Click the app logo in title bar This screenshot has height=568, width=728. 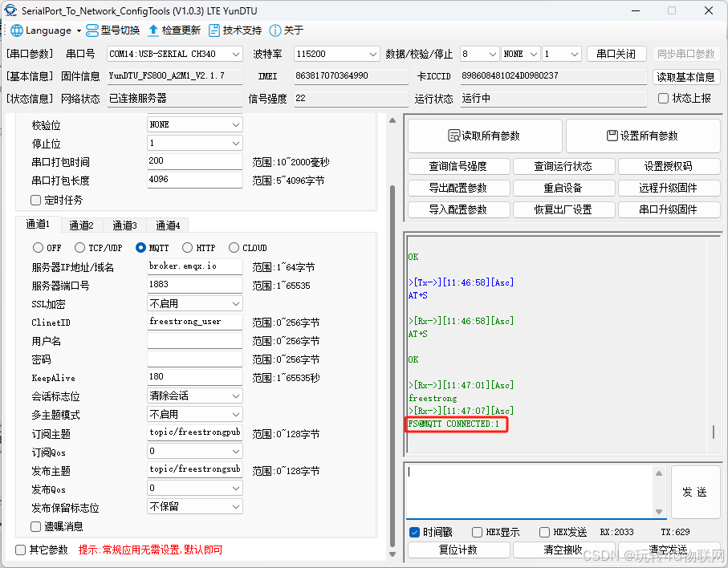tap(11, 10)
